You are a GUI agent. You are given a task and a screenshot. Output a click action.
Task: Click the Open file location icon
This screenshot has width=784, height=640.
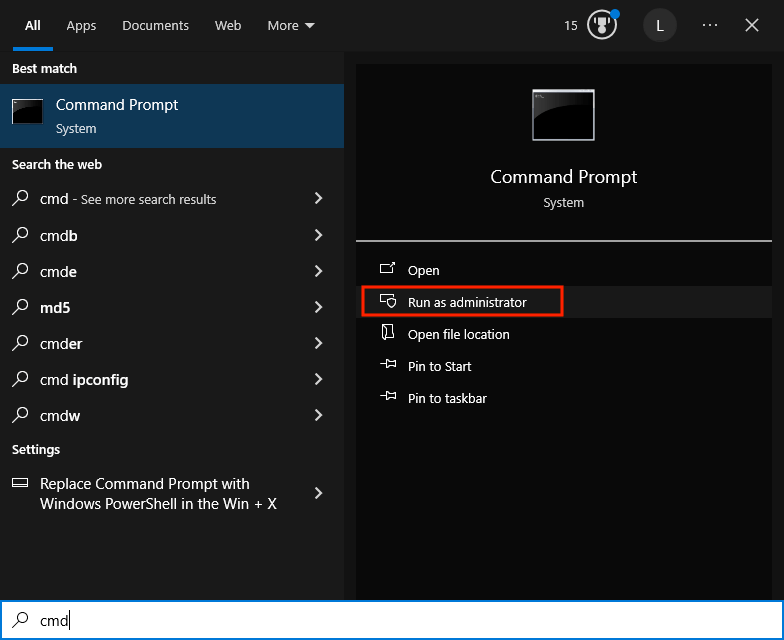388,332
